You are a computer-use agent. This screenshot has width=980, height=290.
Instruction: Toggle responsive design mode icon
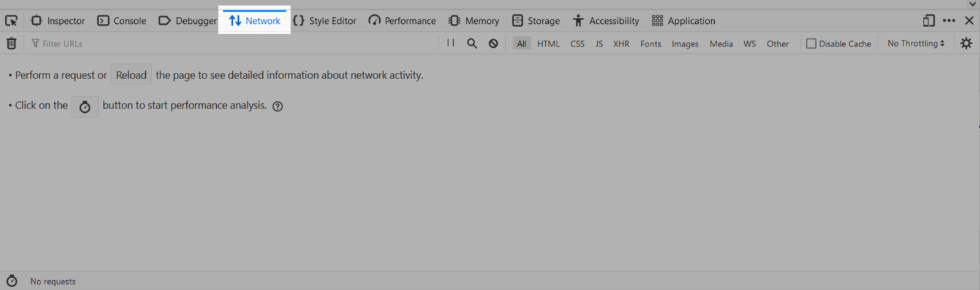pyautogui.click(x=929, y=21)
